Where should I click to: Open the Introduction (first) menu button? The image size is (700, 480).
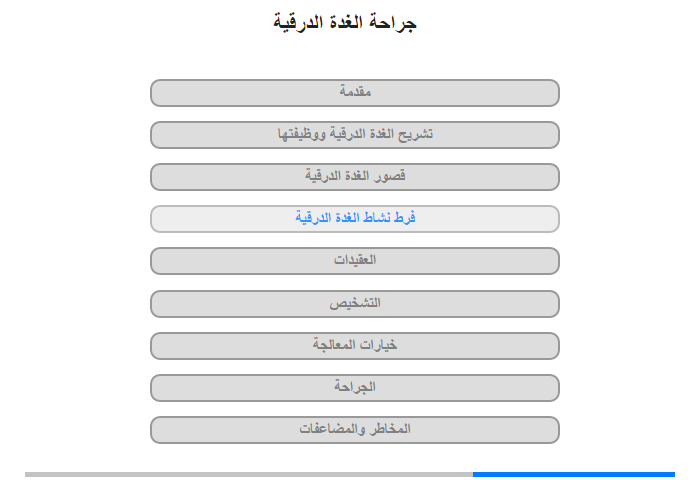pos(354,93)
